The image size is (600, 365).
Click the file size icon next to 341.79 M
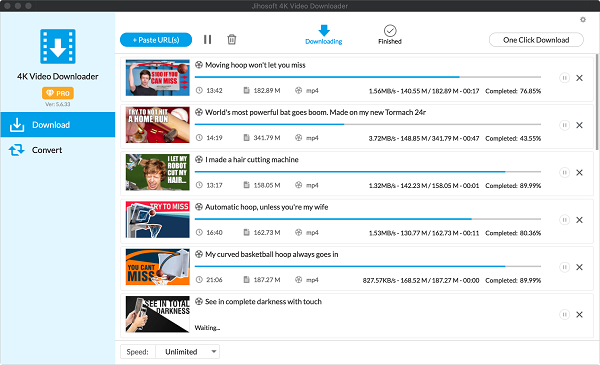247,138
